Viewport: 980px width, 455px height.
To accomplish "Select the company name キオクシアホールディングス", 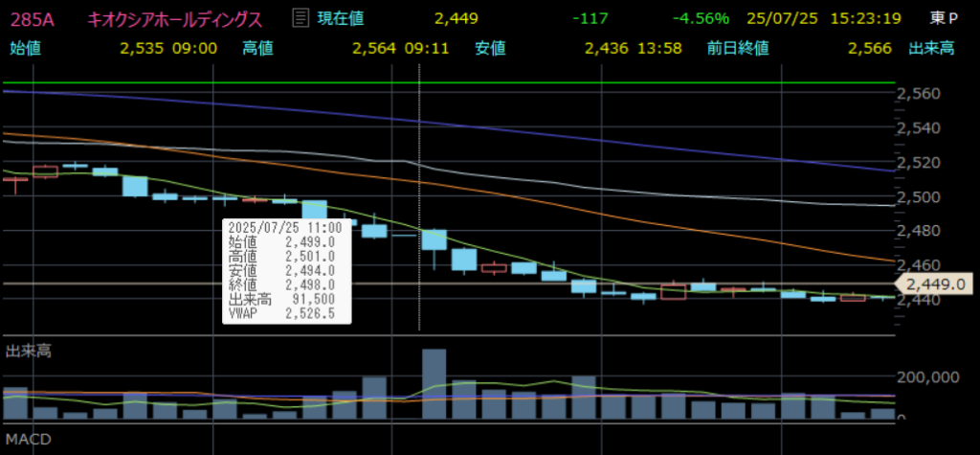I will [174, 19].
